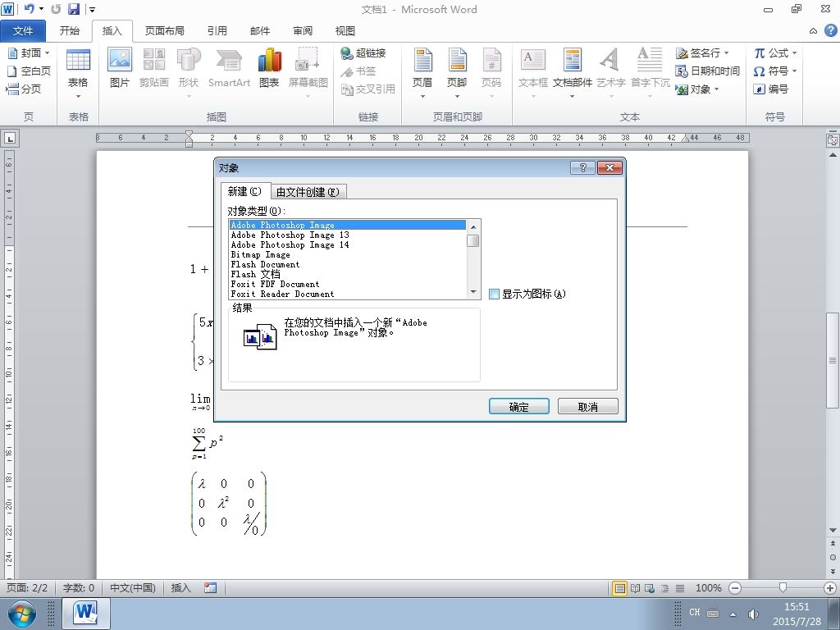Click the tab stop selector (L)
840x630 pixels.
point(10,139)
